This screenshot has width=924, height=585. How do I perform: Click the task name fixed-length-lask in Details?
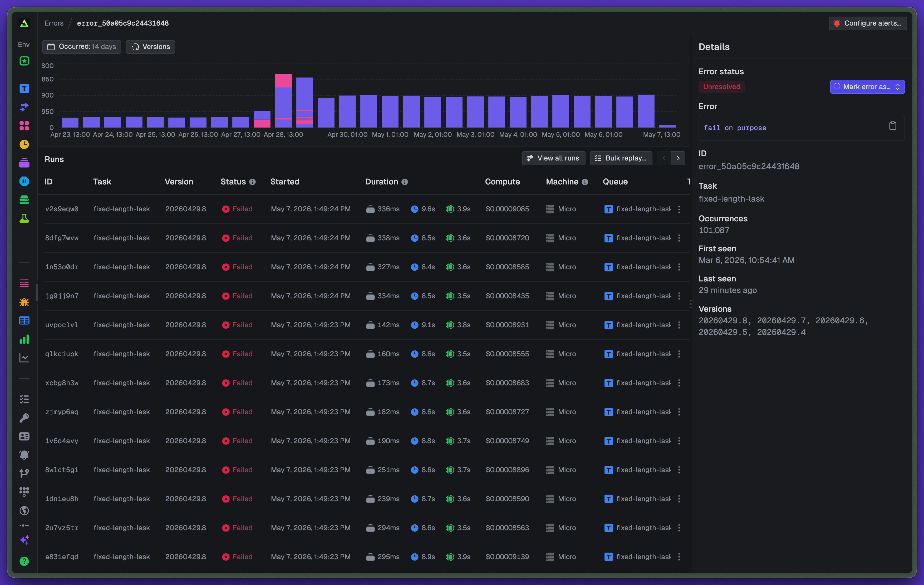(731, 199)
